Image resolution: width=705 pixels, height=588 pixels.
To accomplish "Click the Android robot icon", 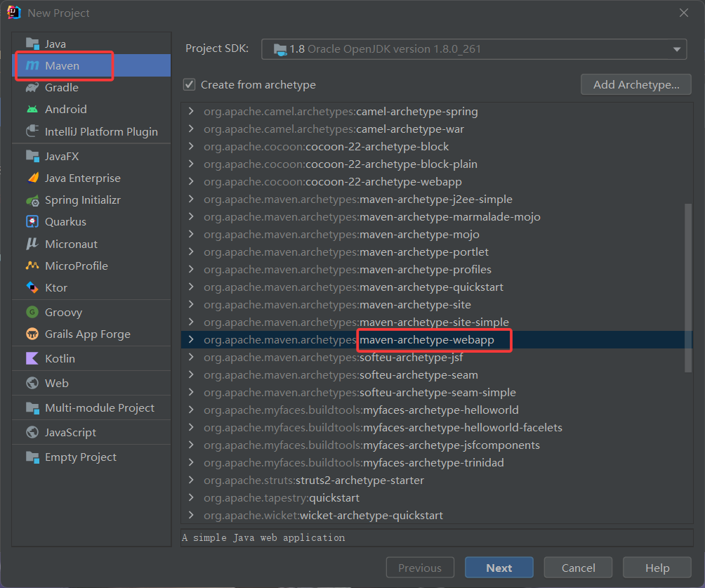I will click(x=32, y=110).
